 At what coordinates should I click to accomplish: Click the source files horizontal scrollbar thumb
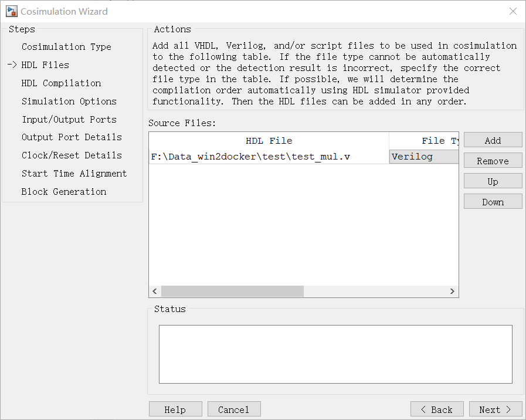tap(232, 291)
